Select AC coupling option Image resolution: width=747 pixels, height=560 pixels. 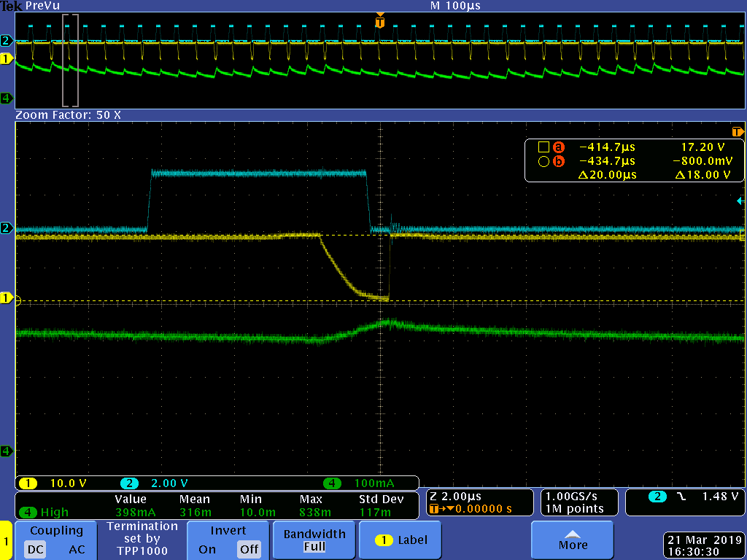tap(77, 549)
